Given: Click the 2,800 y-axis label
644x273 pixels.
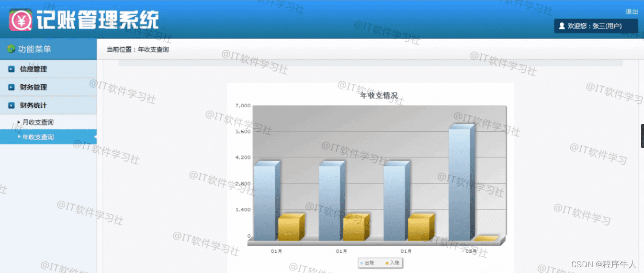Looking at the screenshot, I should pos(243,183).
